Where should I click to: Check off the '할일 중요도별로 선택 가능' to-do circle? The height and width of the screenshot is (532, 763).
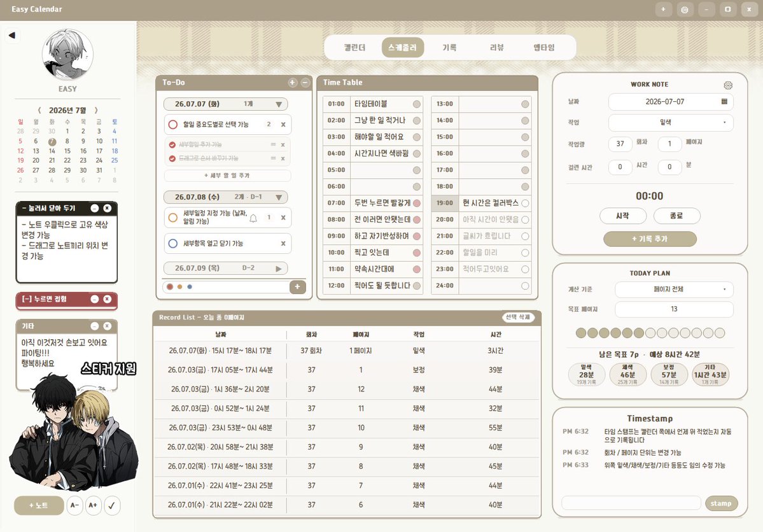(172, 125)
